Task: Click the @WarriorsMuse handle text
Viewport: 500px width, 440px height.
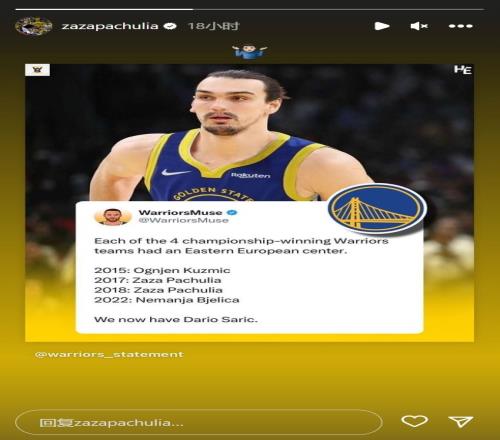Action: (184, 220)
